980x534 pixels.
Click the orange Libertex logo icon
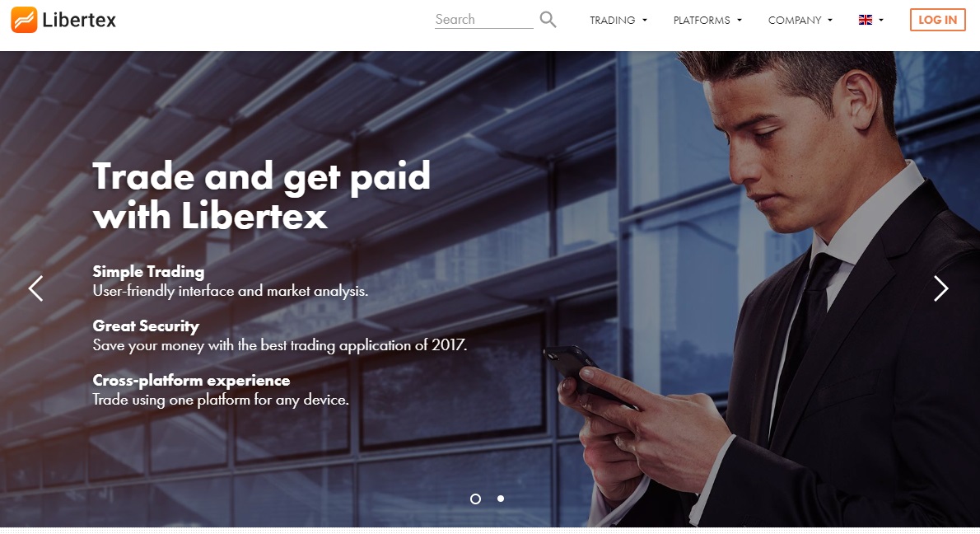click(x=25, y=20)
